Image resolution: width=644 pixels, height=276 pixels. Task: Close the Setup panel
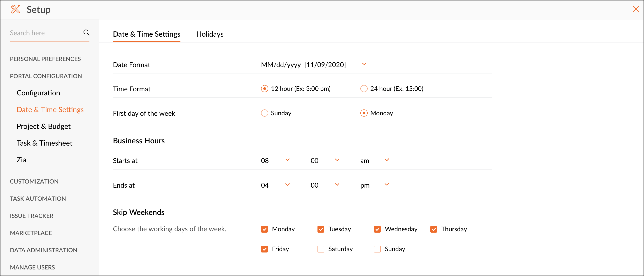point(635,9)
